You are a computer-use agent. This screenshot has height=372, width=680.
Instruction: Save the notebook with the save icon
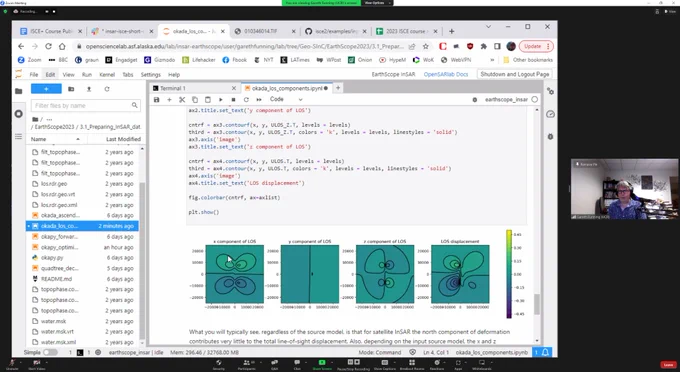point(157,100)
